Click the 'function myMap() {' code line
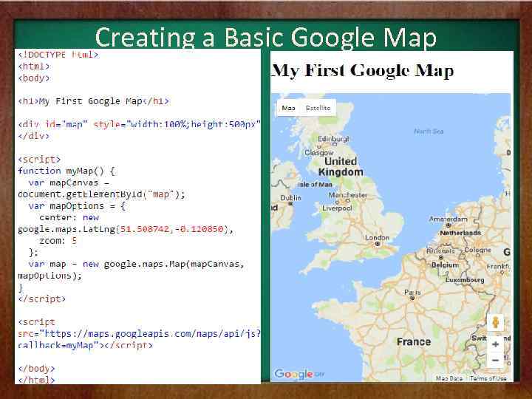The height and width of the screenshot is (399, 532). (66, 171)
